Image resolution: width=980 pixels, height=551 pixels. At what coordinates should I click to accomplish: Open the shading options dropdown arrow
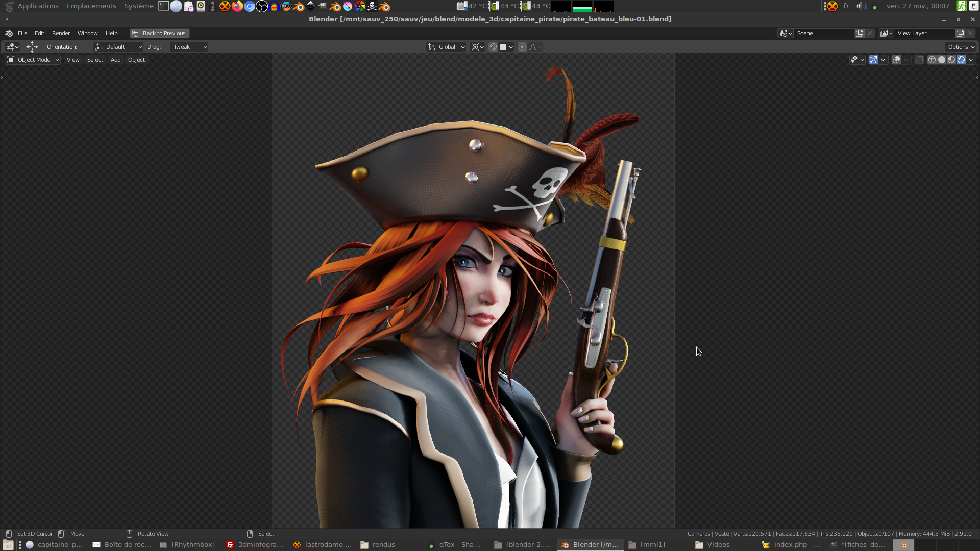coord(971,60)
